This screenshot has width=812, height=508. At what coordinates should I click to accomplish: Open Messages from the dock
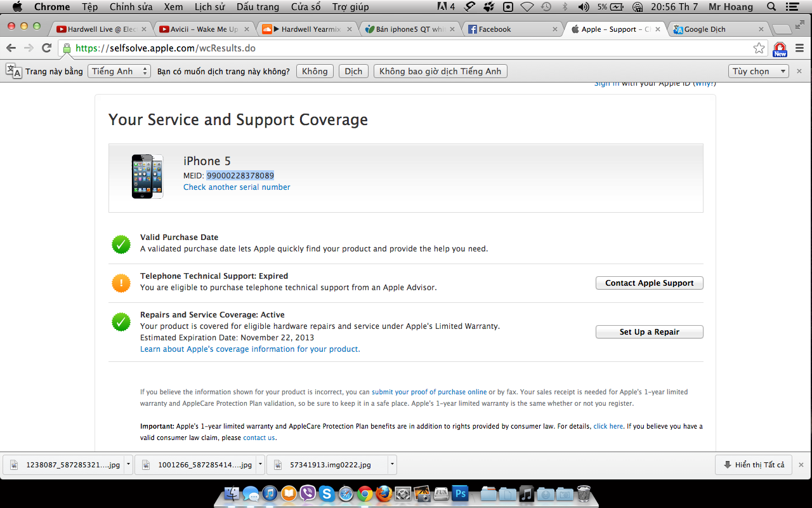click(251, 493)
